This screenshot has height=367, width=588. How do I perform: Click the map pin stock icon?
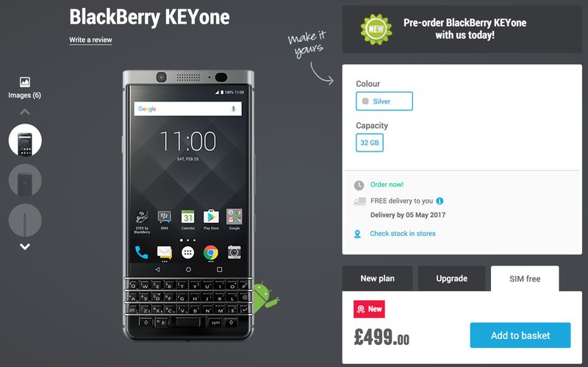(x=357, y=234)
